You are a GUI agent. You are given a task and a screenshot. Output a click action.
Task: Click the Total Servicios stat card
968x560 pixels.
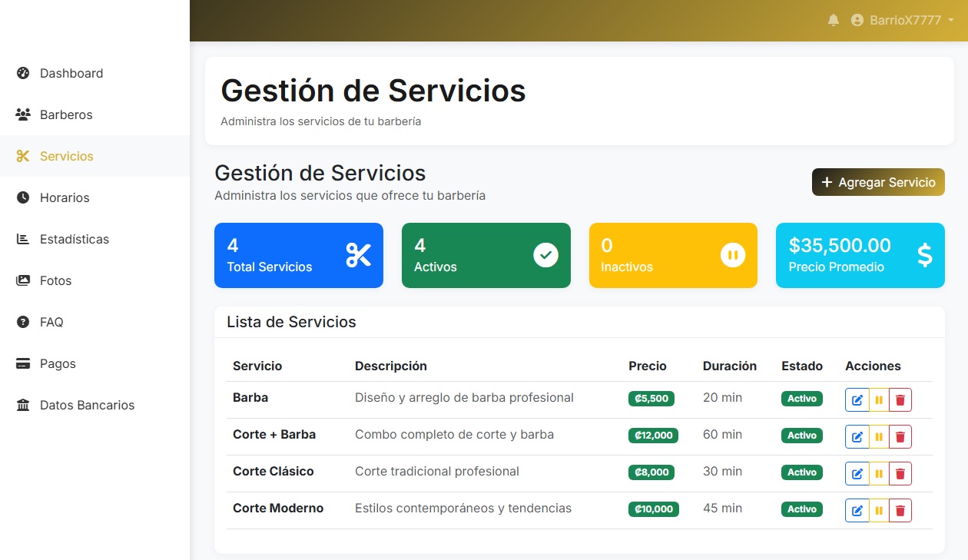coord(298,255)
